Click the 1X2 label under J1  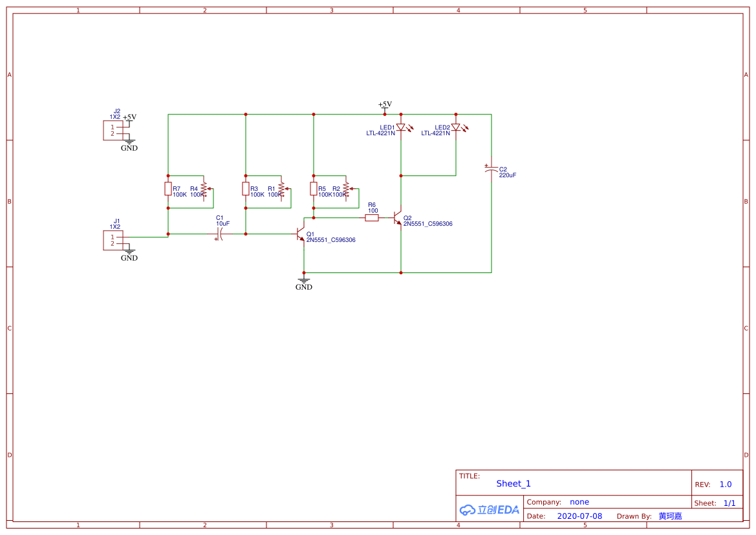(x=114, y=227)
